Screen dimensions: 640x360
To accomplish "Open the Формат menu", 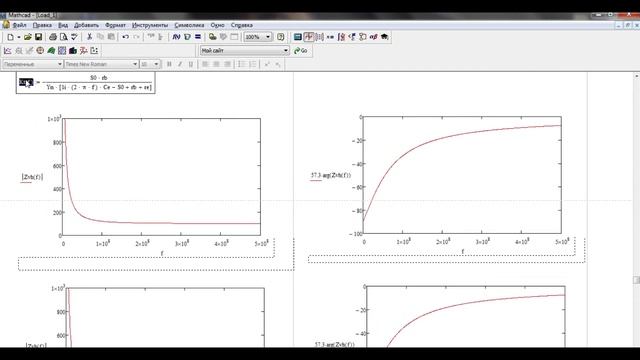I will click(116, 25).
